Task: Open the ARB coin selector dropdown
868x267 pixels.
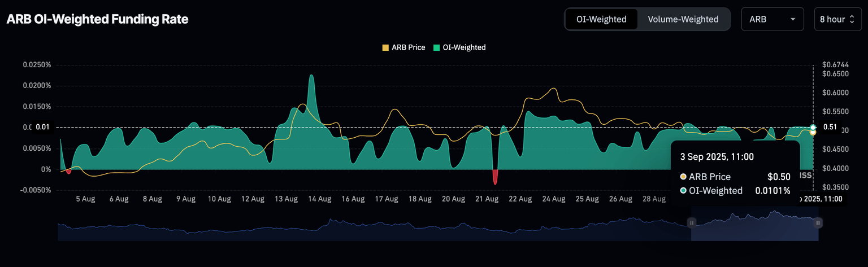Action: [772, 19]
